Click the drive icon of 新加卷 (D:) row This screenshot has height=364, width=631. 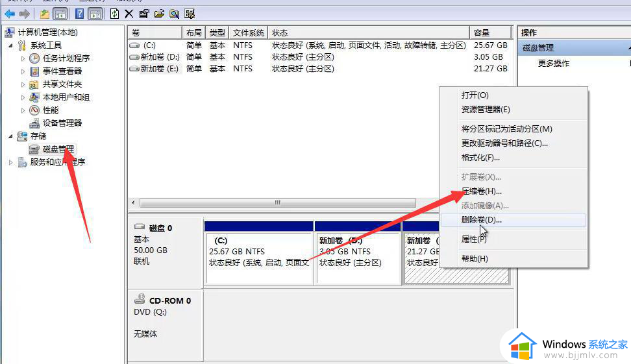click(x=134, y=57)
